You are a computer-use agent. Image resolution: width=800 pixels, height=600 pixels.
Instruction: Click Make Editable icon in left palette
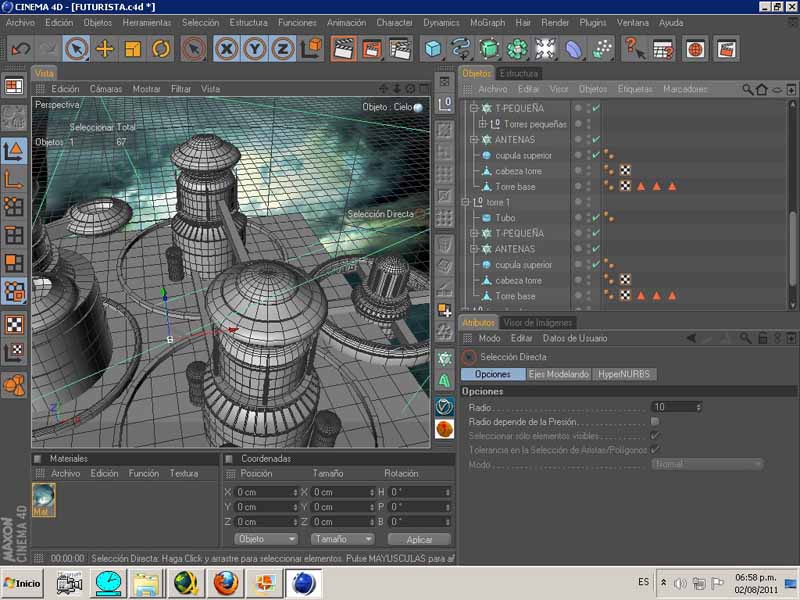[x=14, y=118]
